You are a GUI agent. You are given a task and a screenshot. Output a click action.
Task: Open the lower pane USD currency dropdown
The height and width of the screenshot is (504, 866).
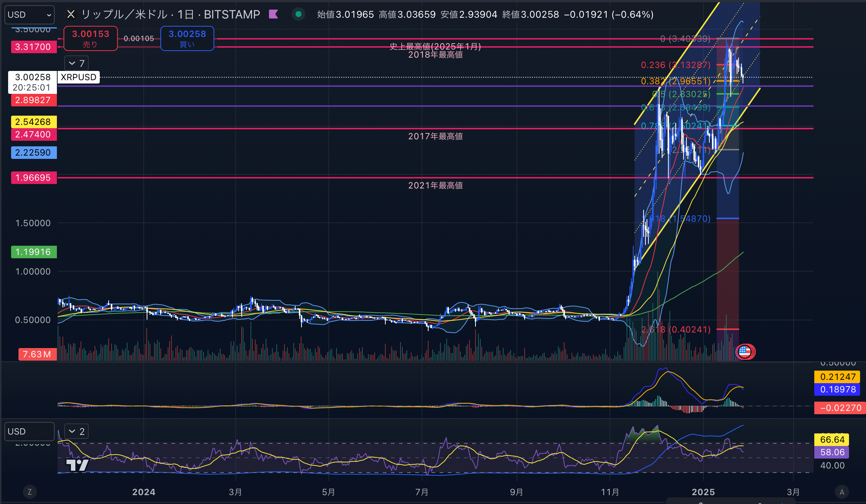tap(29, 432)
